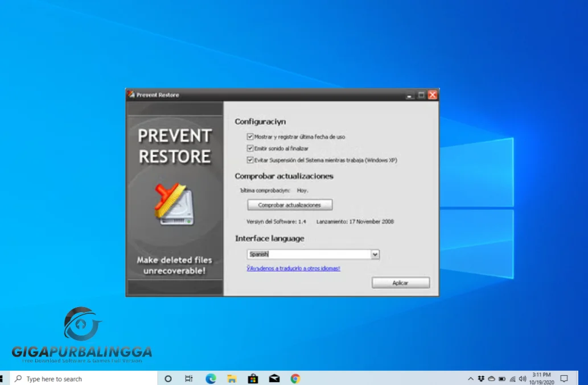
Task: Click the Dropbox tray icon
Action: click(x=481, y=379)
